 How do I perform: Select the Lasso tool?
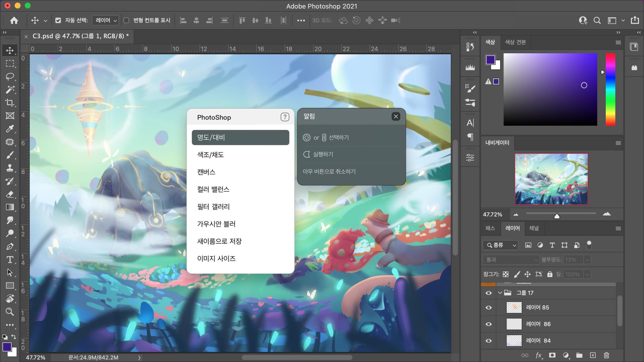tap(10, 76)
